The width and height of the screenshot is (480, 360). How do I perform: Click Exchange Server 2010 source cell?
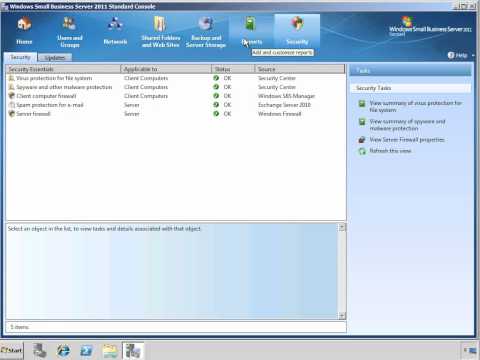tap(284, 105)
